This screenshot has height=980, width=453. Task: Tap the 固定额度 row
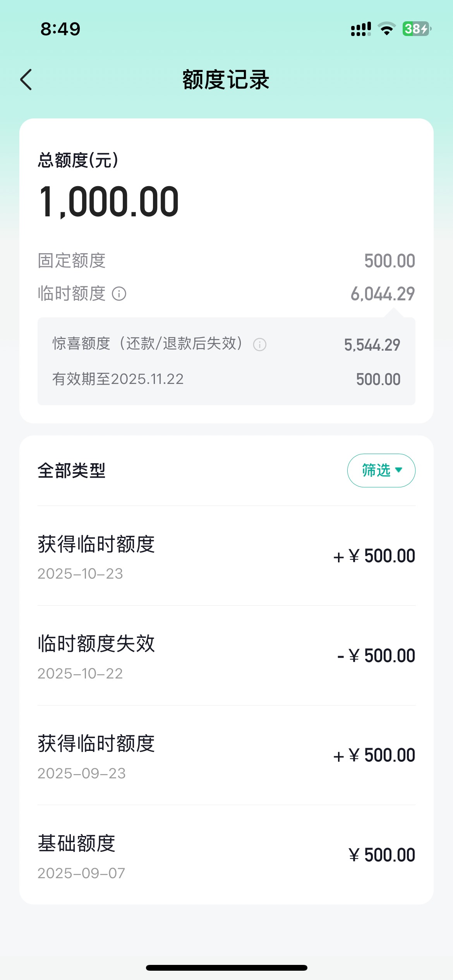(x=226, y=261)
